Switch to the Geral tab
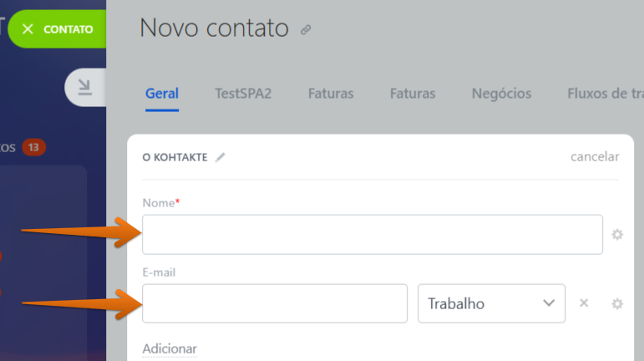 point(162,94)
